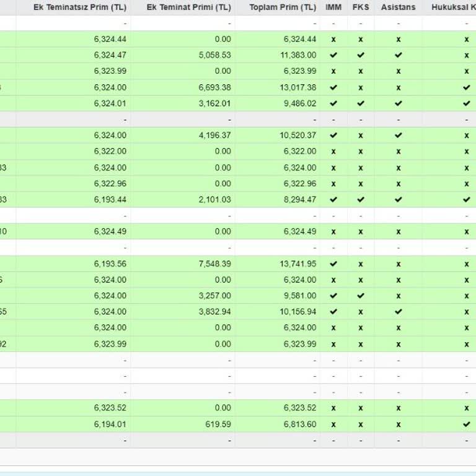This screenshot has height=476, width=476.
Task: Select the FKS check mark in the 9,581.00 row
Action: (361, 296)
